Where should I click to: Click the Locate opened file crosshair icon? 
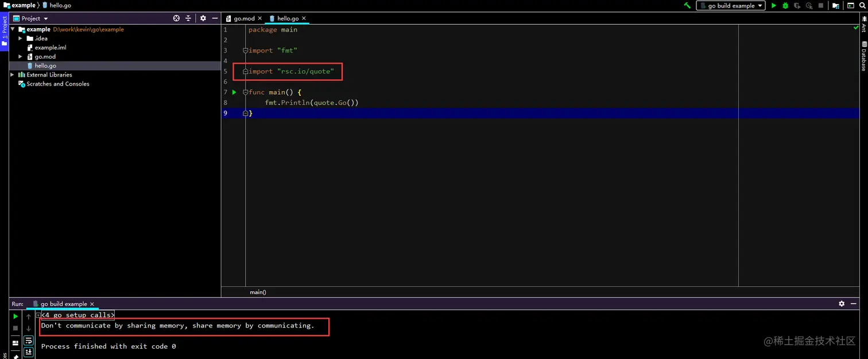176,18
